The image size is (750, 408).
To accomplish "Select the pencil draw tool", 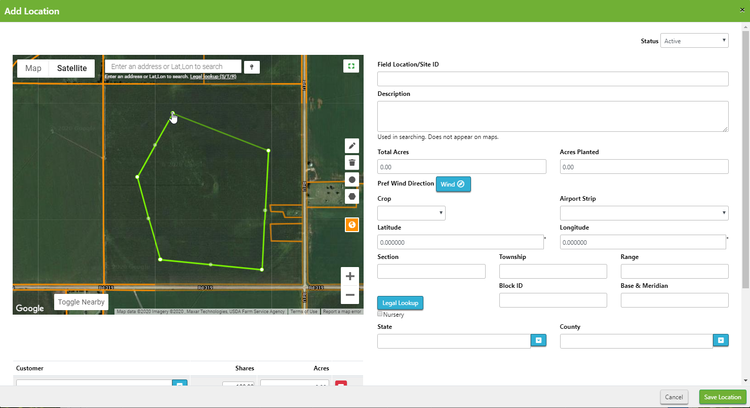I will click(x=352, y=146).
